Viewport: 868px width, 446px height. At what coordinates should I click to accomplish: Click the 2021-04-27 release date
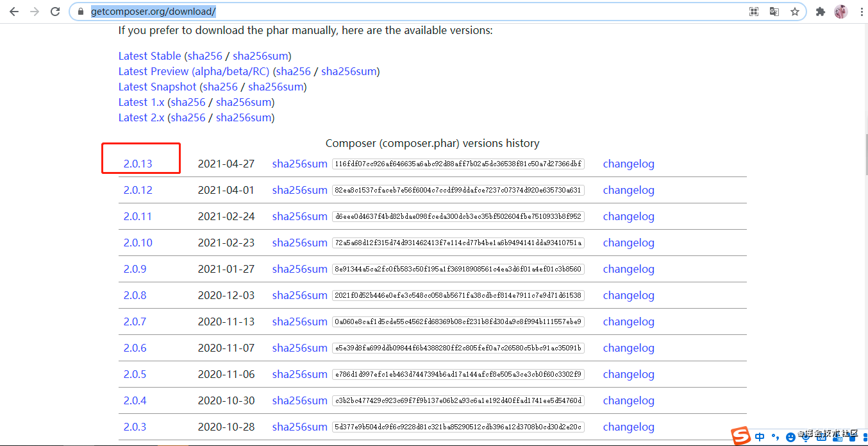(226, 164)
